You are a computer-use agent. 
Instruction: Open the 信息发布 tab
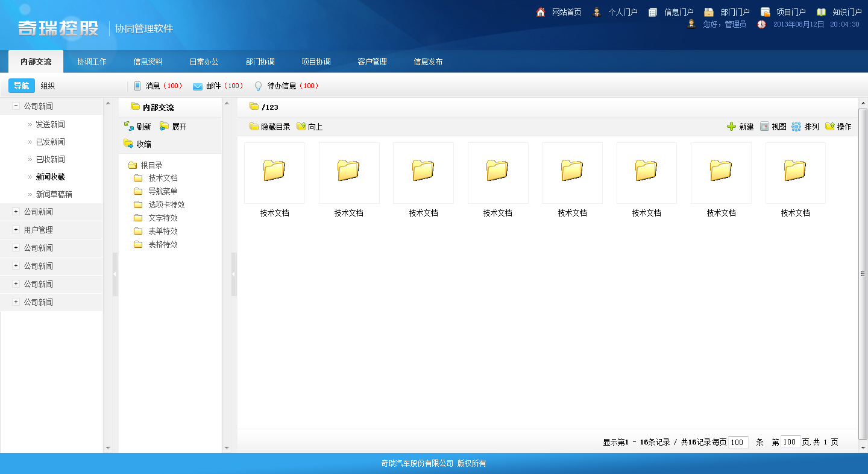pos(428,62)
